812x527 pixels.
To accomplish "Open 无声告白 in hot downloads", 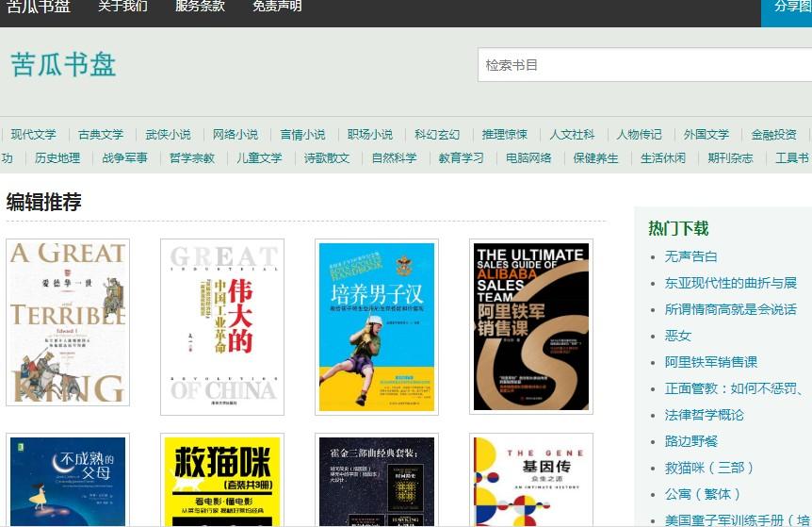I will pyautogui.click(x=690, y=256).
